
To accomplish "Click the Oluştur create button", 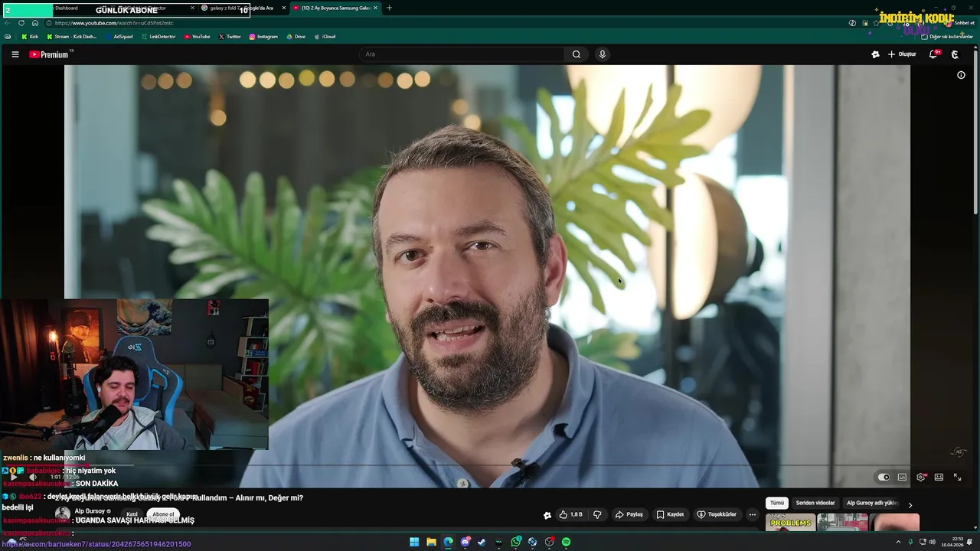I will [x=902, y=54].
